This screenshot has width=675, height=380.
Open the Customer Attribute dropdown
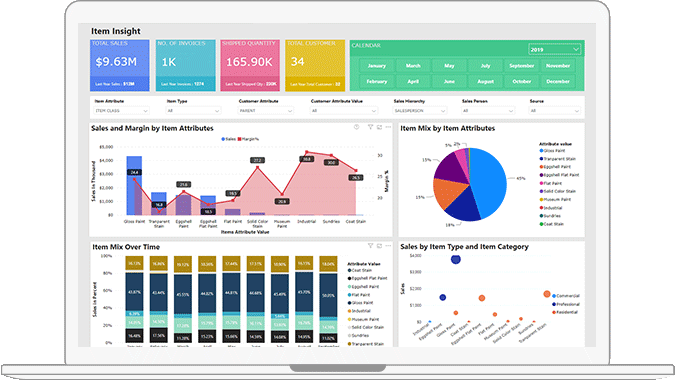pos(265,111)
